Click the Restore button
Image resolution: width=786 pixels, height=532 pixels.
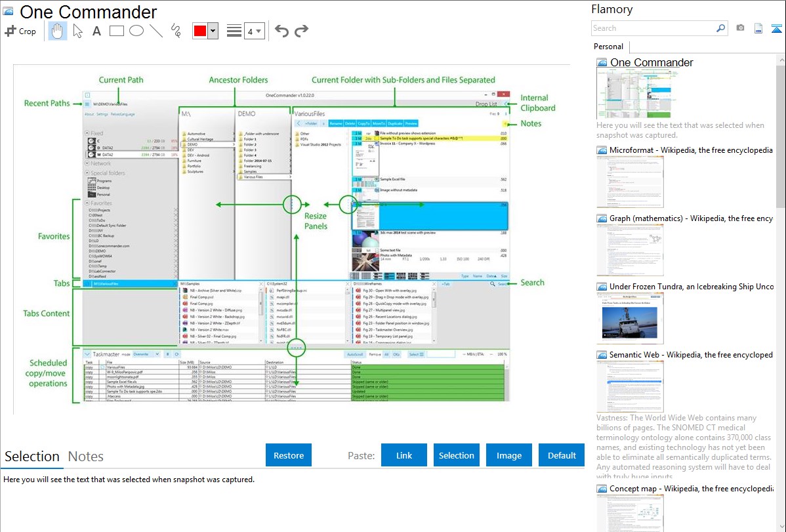pyautogui.click(x=289, y=455)
